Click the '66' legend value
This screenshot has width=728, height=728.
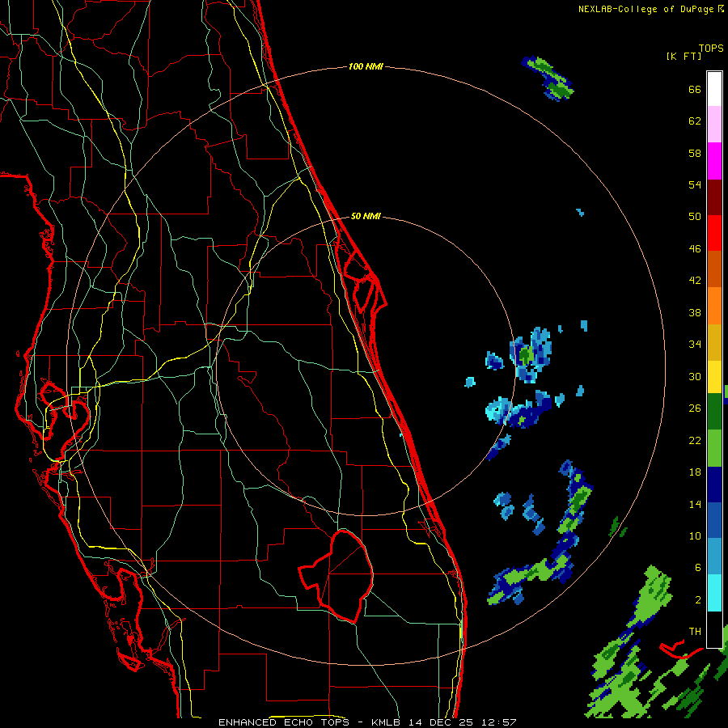[x=695, y=90]
